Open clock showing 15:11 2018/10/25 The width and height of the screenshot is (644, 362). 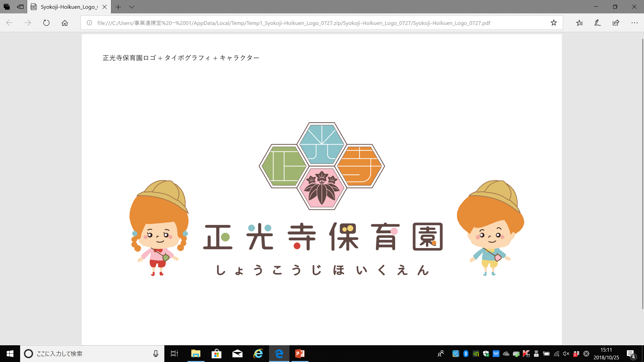(606, 354)
